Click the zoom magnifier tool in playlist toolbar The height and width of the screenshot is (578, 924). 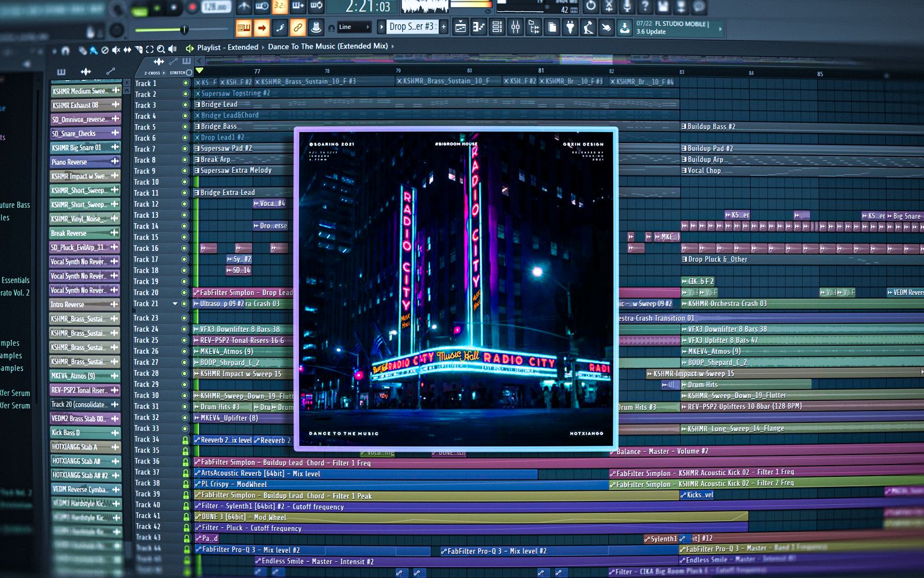coord(160,49)
